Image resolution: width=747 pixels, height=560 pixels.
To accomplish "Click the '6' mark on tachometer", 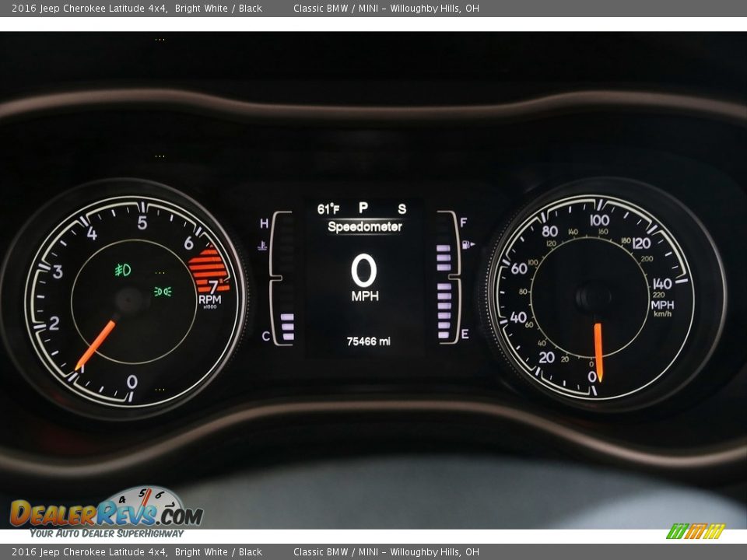I will pos(188,243).
